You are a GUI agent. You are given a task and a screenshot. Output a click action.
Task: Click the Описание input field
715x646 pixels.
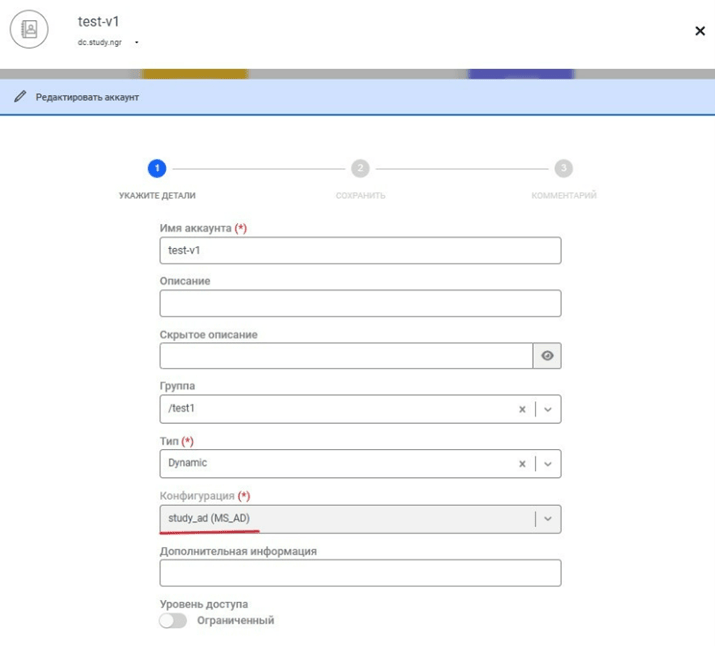[360, 303]
